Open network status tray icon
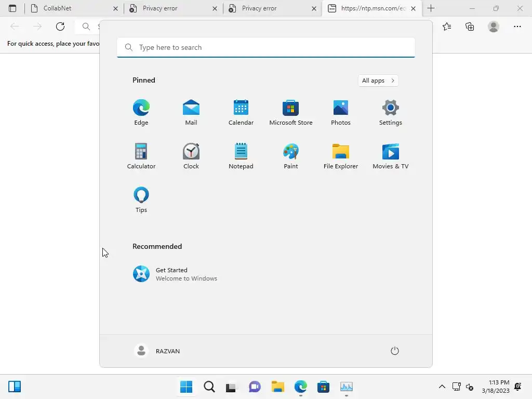Image resolution: width=532 pixels, height=399 pixels. [x=456, y=387]
